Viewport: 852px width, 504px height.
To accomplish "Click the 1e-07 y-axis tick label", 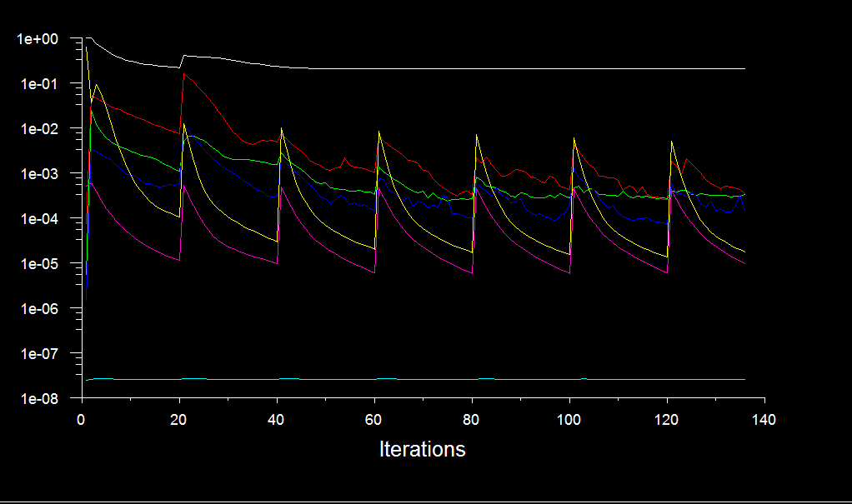I will tap(38, 354).
